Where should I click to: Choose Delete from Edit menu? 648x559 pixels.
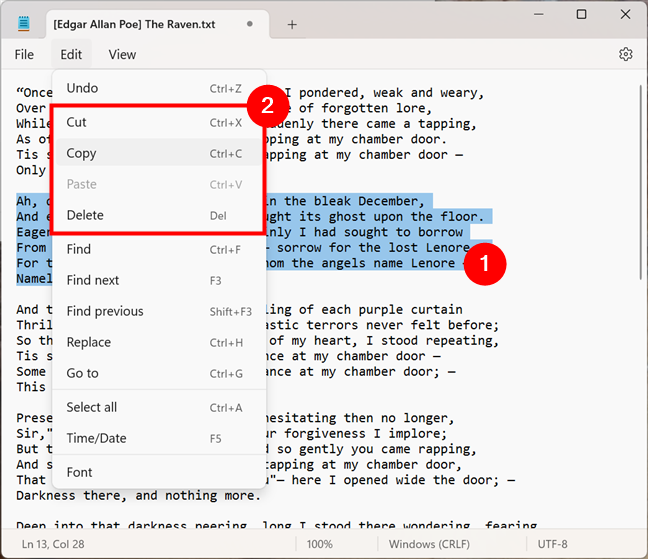[159, 215]
